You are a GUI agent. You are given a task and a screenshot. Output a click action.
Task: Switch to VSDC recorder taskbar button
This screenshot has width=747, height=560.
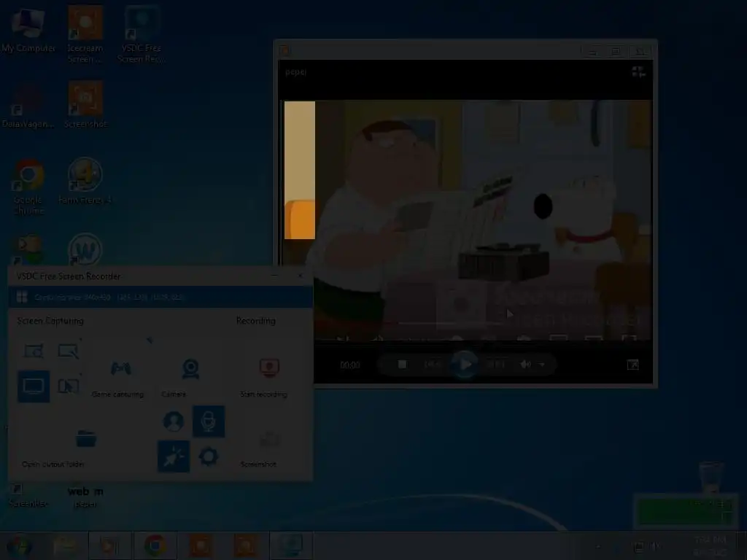[x=291, y=545]
